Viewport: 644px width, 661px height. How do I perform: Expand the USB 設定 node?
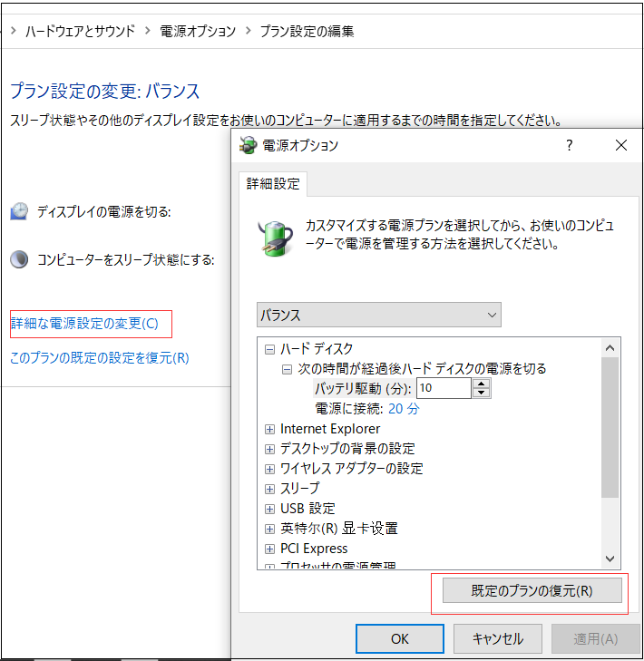point(269,509)
